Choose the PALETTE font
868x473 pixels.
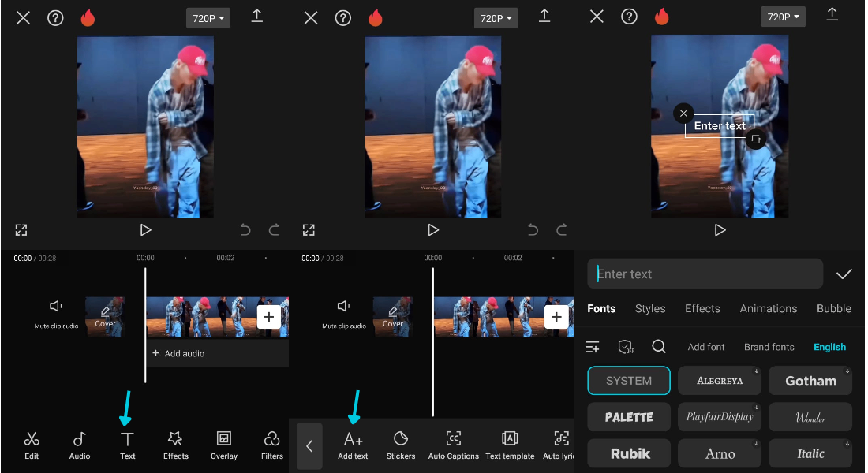coord(629,416)
